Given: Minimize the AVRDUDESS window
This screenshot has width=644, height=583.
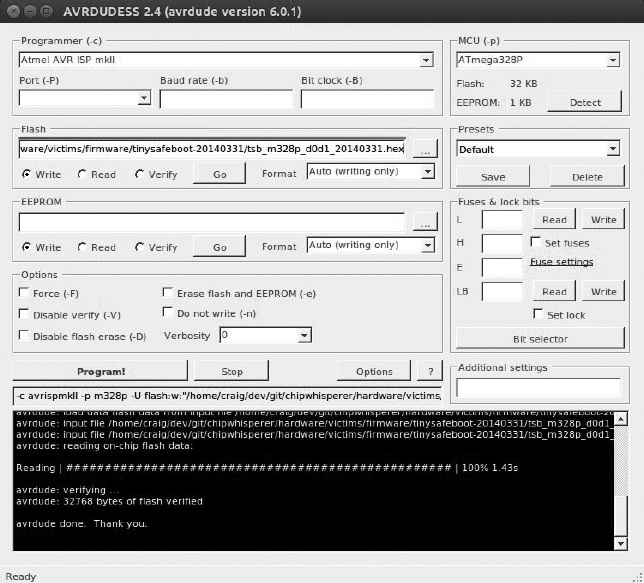Looking at the screenshot, I should (x=30, y=11).
